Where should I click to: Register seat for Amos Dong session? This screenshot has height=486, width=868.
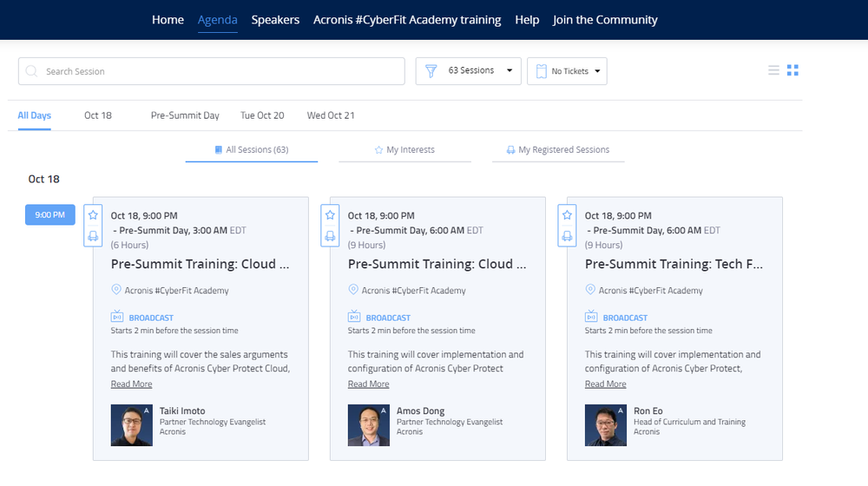pyautogui.click(x=330, y=236)
